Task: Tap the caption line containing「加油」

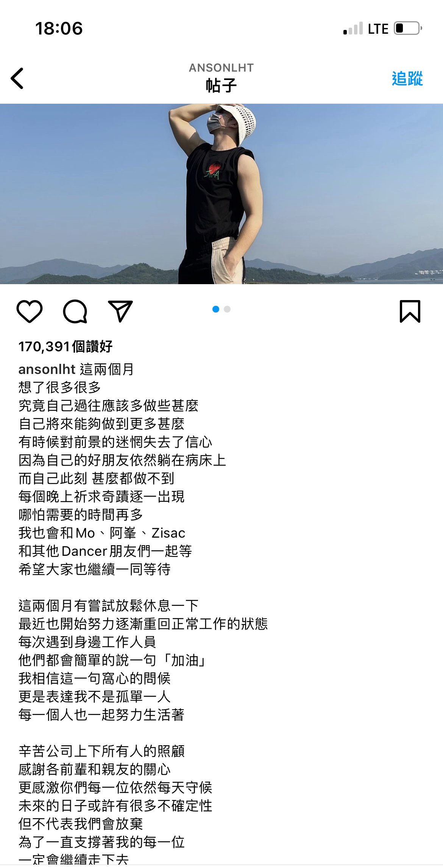Action: click(112, 660)
